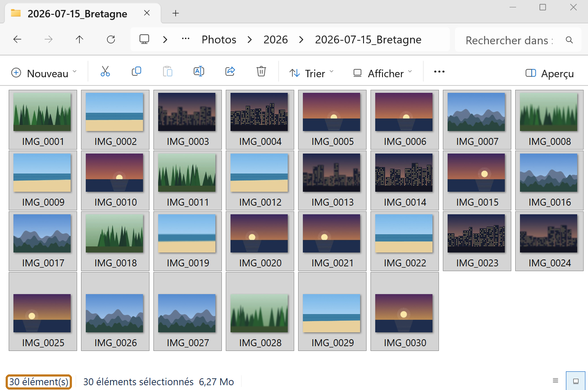This screenshot has height=390, width=588.
Task: Select photo IMG_0019
Action: coord(188,241)
